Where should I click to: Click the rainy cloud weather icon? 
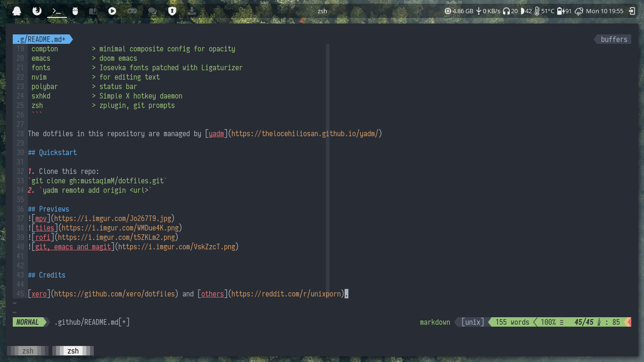tap(579, 11)
